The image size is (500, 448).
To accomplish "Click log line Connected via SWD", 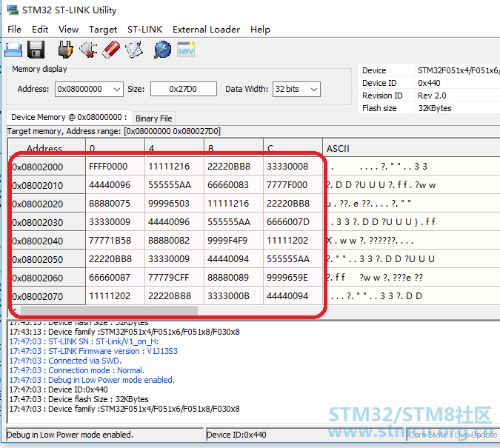I will (65, 361).
